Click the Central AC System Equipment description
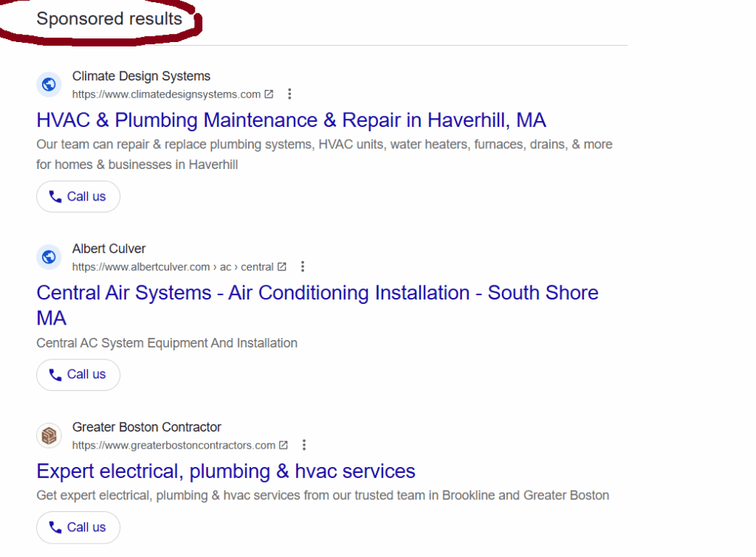The height and width of the screenshot is (557, 756). click(x=167, y=343)
